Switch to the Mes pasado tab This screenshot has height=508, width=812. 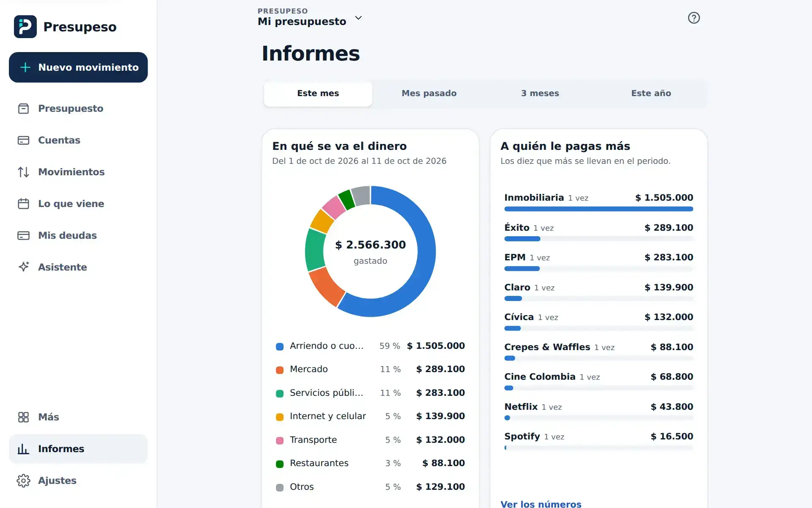[x=429, y=94]
